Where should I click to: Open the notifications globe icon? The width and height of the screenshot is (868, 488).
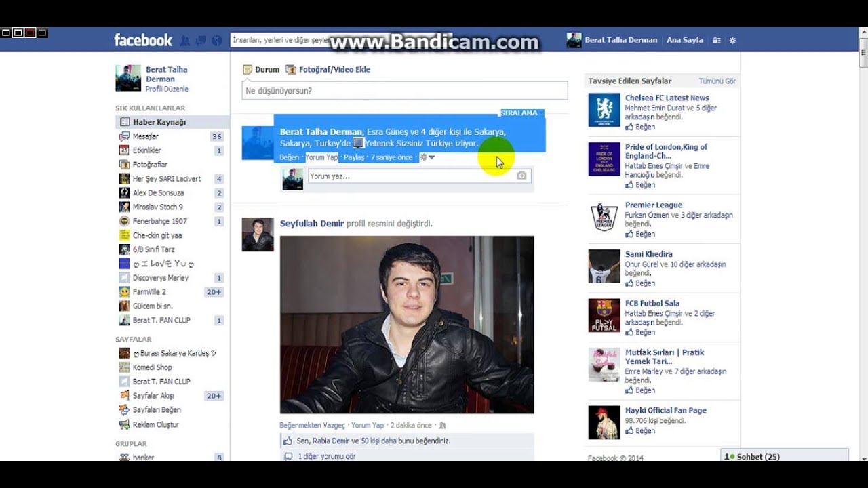[217, 41]
